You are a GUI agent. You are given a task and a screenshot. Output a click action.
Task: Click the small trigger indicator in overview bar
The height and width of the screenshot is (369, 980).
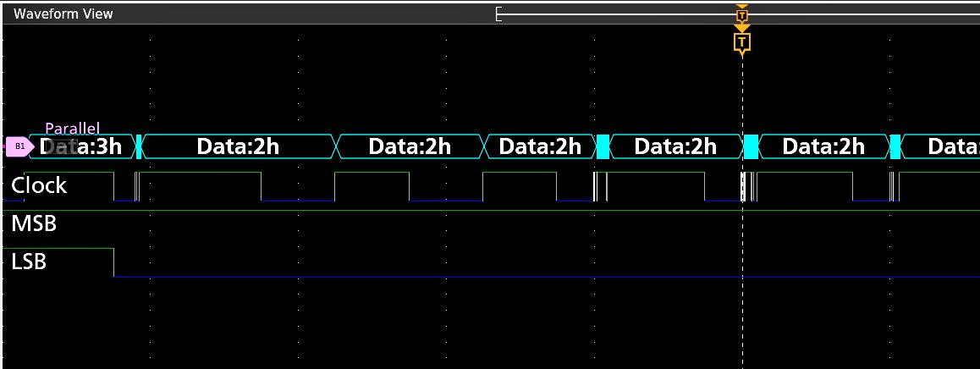pyautogui.click(x=742, y=14)
